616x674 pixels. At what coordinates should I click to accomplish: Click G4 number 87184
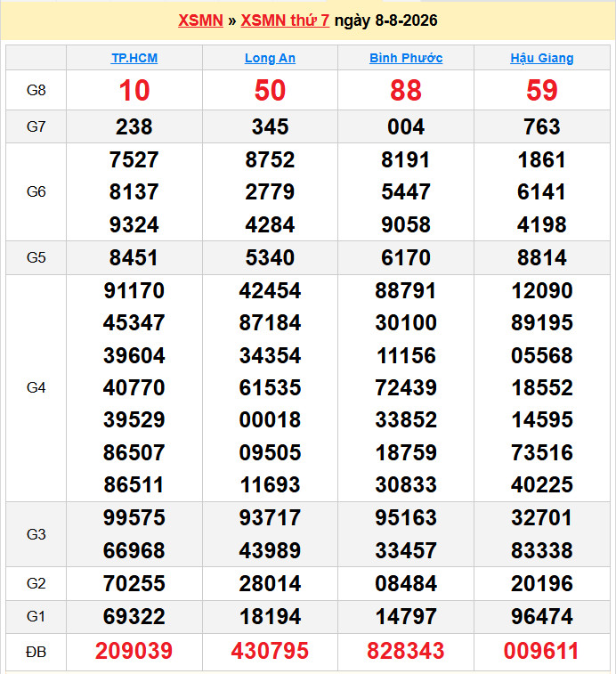point(270,322)
